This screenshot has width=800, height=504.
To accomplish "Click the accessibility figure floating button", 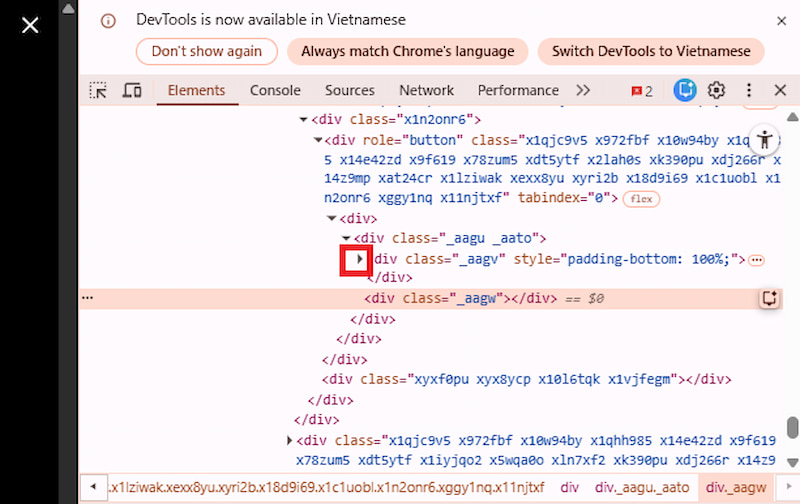I will [x=765, y=139].
